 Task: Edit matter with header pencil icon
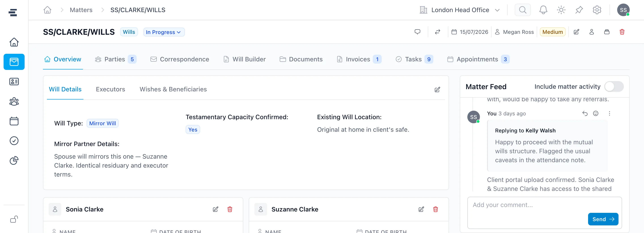[x=576, y=32]
